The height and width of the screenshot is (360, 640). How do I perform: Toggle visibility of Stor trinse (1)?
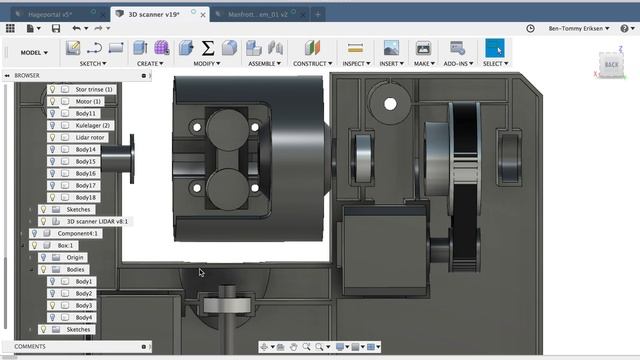click(x=52, y=89)
